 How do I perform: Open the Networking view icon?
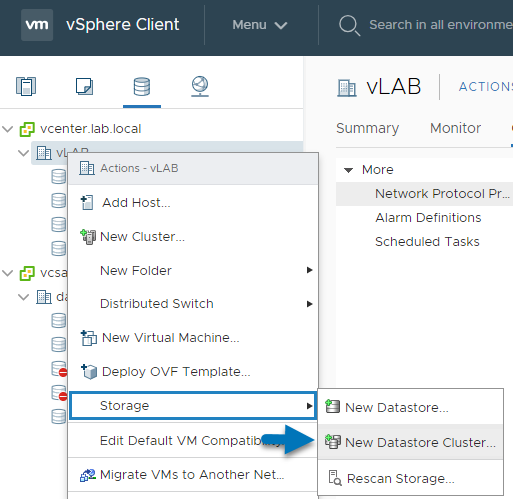[200, 86]
